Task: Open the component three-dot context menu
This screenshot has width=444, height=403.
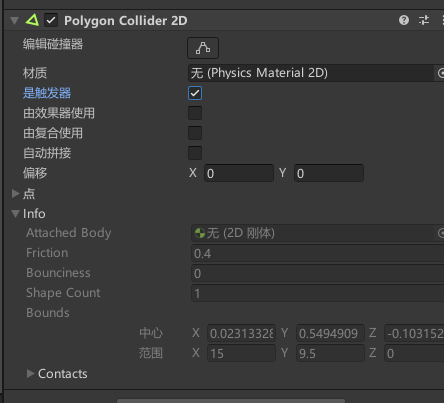Action: [x=443, y=20]
